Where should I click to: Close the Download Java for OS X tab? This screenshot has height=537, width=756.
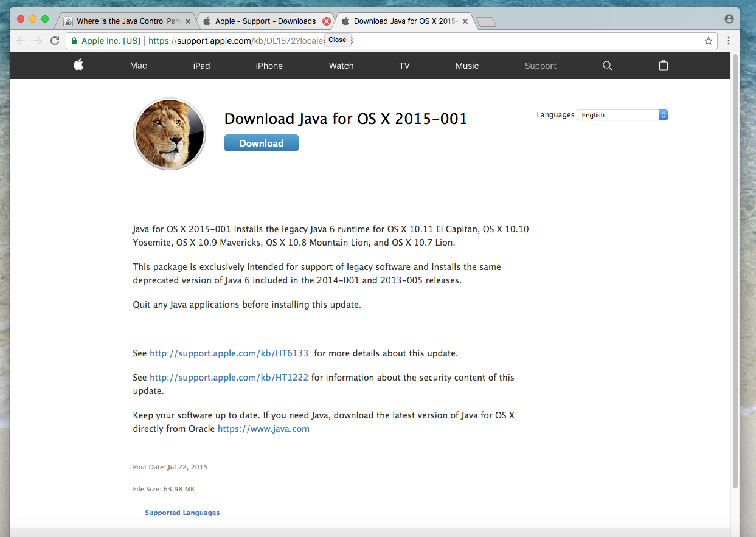[465, 21]
